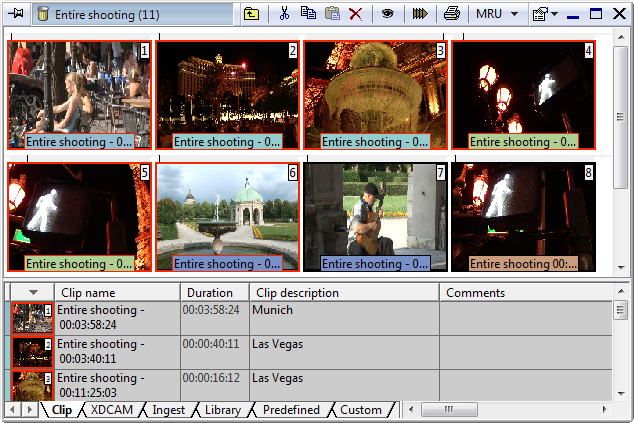
Task: Click the Paste clipboard icon
Action: (x=332, y=14)
